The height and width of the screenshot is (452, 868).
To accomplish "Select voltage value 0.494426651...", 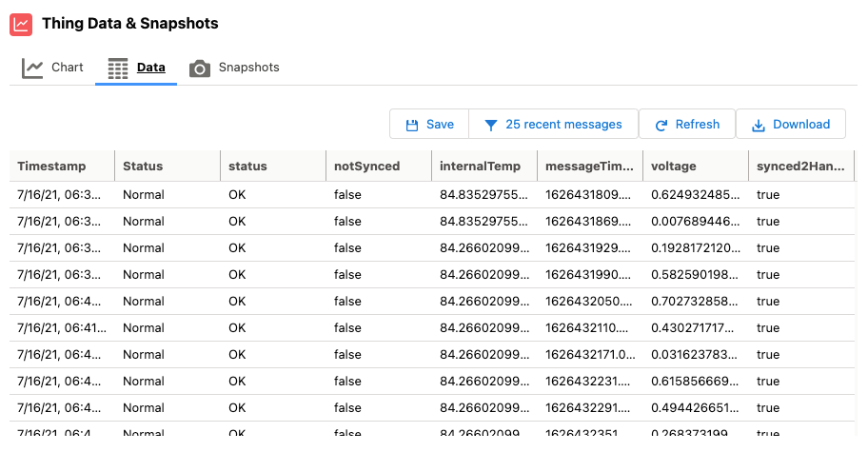I will click(695, 407).
